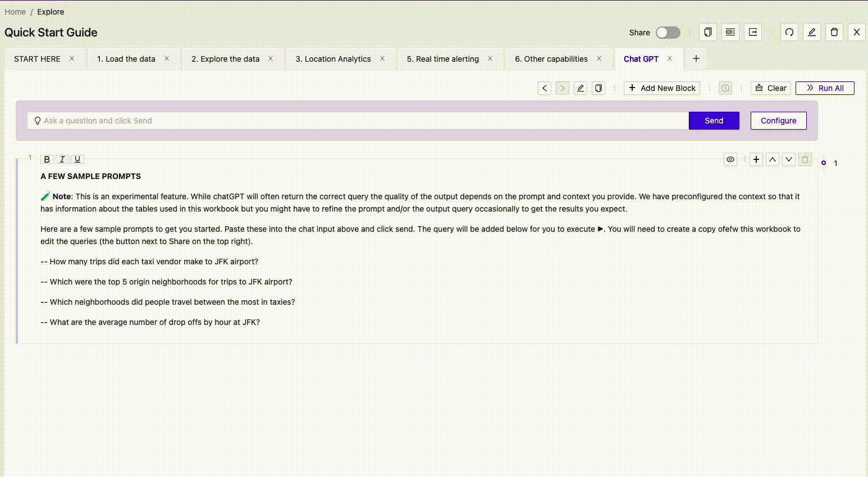
Task: Open the Configure button for chat
Action: (778, 121)
